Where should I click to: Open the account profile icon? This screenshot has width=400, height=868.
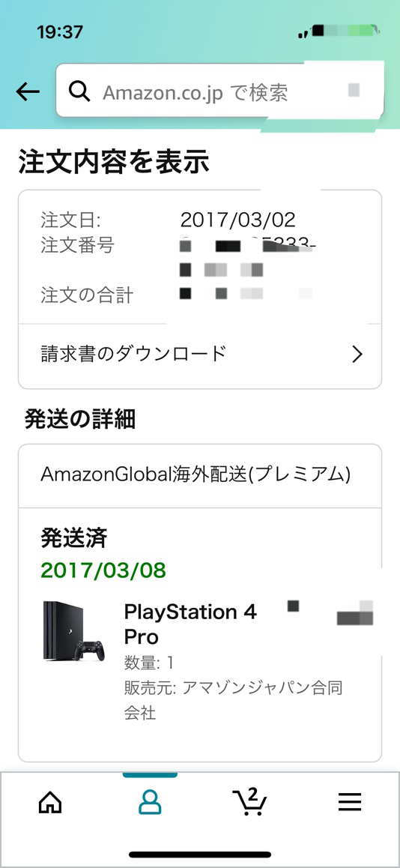(x=150, y=801)
